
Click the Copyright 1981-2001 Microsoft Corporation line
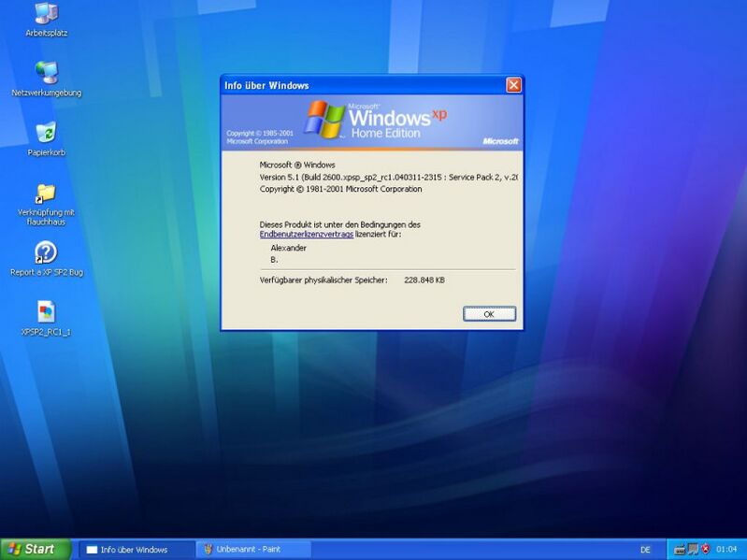click(340, 189)
